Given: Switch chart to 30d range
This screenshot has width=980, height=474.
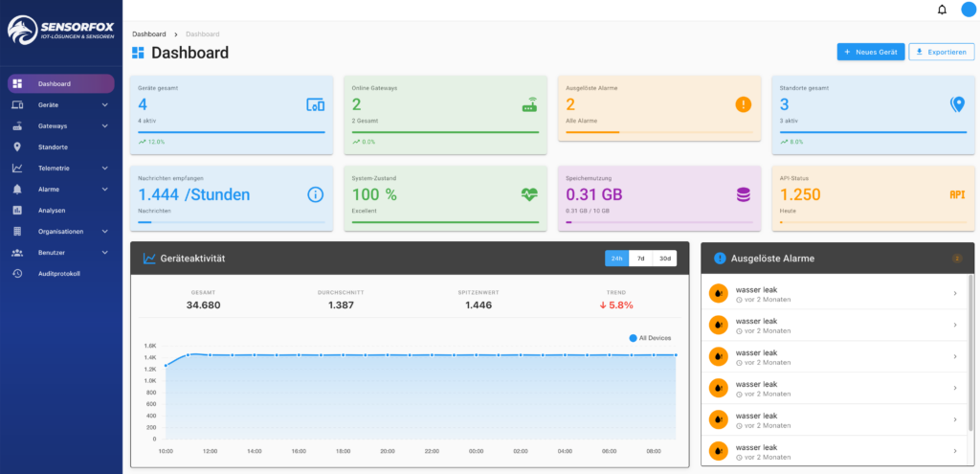Looking at the screenshot, I should pos(666,259).
